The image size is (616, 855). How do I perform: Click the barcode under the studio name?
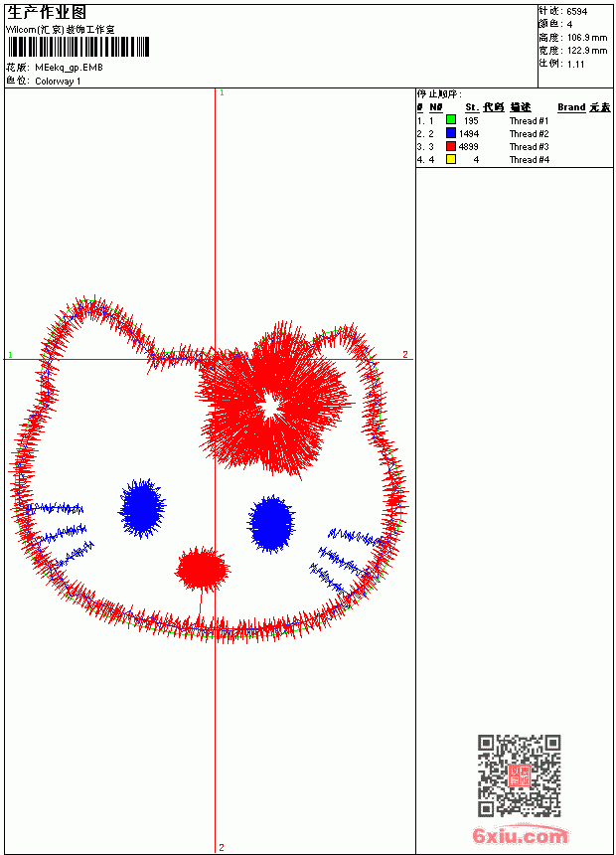[77, 47]
